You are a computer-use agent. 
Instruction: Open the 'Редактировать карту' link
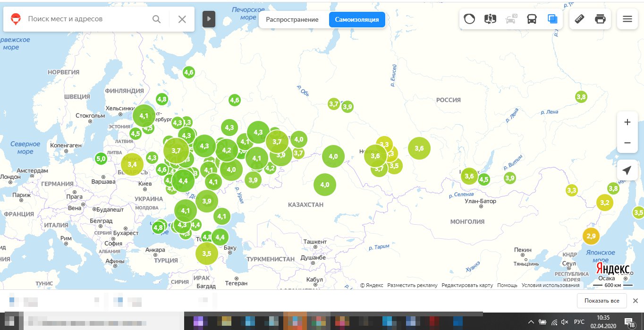(467, 285)
